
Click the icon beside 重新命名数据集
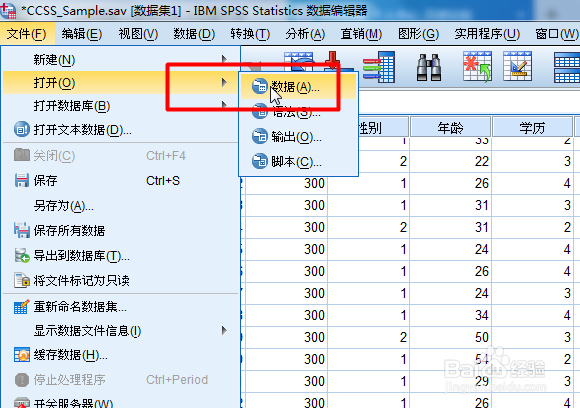pyautogui.click(x=21, y=307)
